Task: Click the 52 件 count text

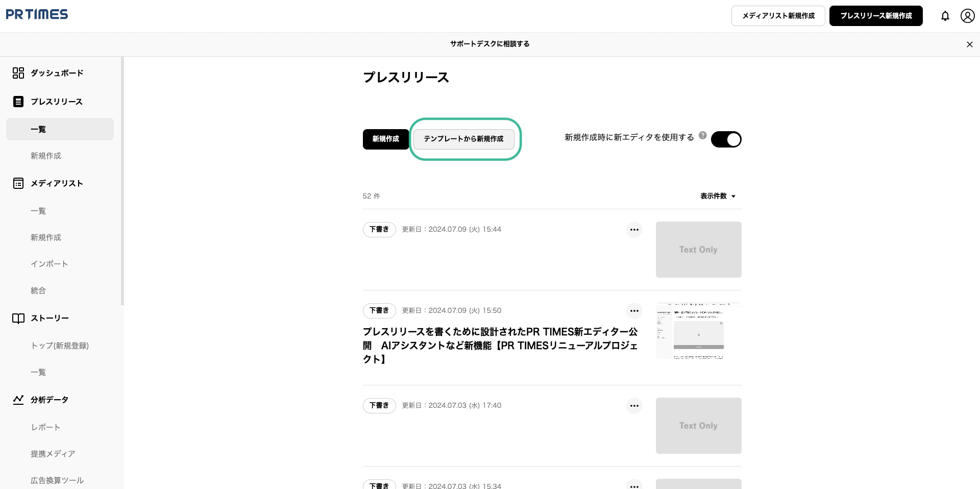Action: click(x=372, y=196)
